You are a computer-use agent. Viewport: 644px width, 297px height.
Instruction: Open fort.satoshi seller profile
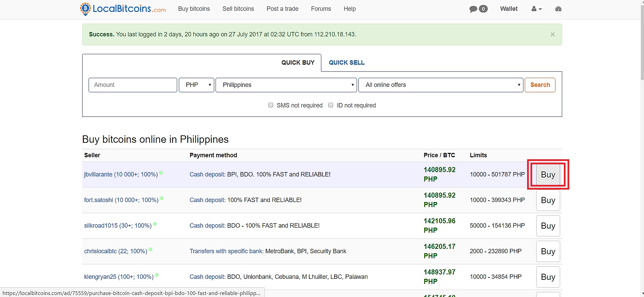pyautogui.click(x=121, y=200)
